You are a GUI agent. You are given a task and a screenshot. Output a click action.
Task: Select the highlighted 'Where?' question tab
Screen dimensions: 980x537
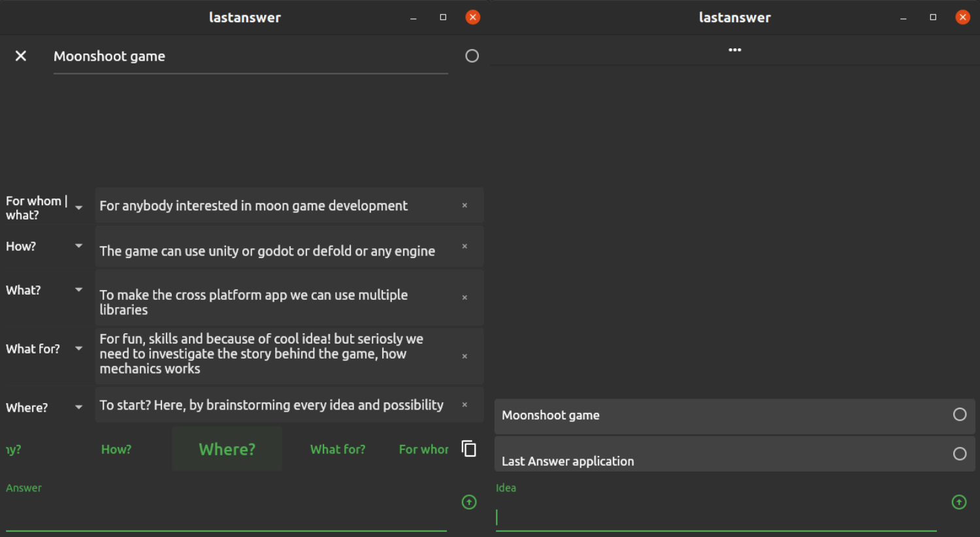tap(227, 449)
